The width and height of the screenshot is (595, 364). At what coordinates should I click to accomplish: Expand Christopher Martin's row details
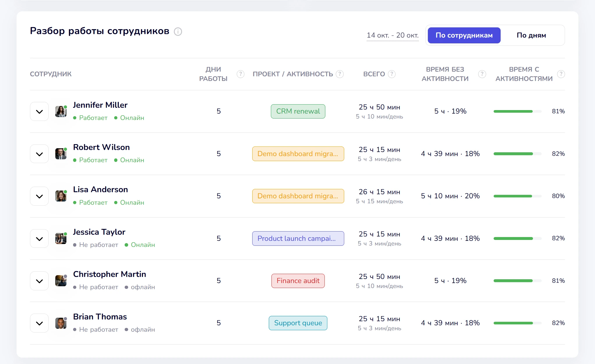coord(39,281)
